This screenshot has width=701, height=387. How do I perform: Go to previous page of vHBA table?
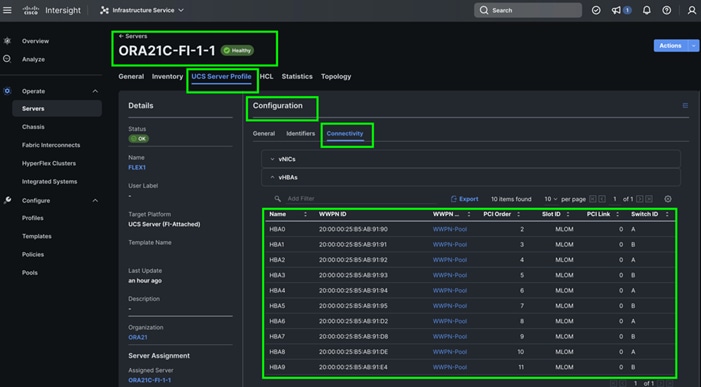pos(602,199)
